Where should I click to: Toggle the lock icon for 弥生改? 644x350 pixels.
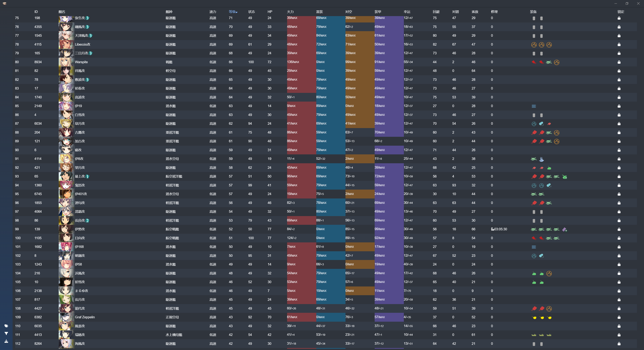[x=619, y=18]
